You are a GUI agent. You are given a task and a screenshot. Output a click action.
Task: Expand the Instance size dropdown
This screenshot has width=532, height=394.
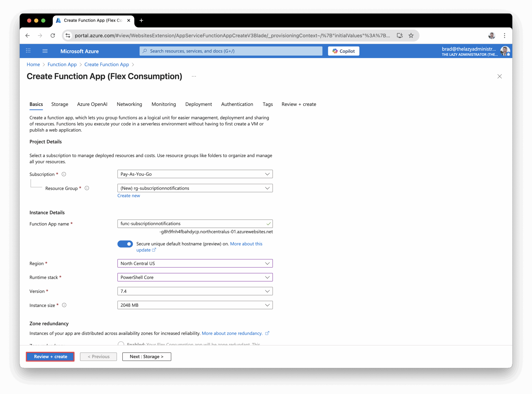click(x=195, y=305)
